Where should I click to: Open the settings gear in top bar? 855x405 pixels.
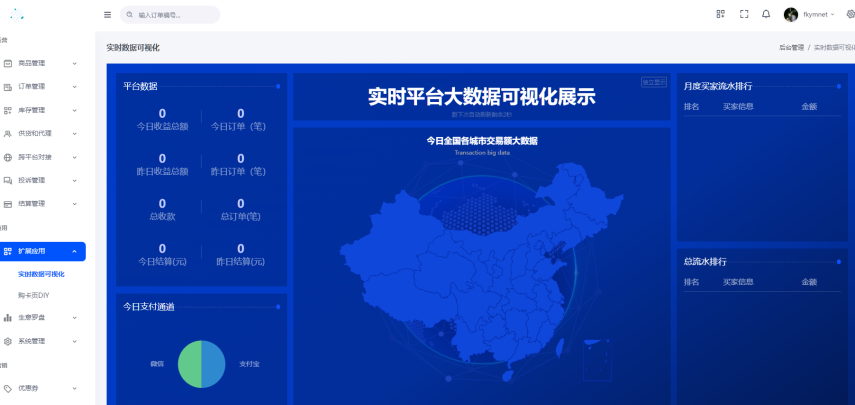tap(850, 14)
